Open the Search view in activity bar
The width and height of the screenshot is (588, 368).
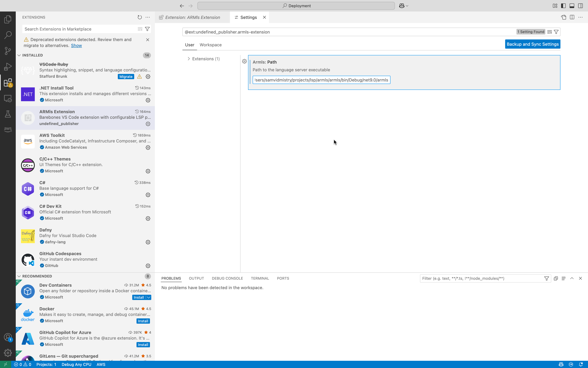8,35
